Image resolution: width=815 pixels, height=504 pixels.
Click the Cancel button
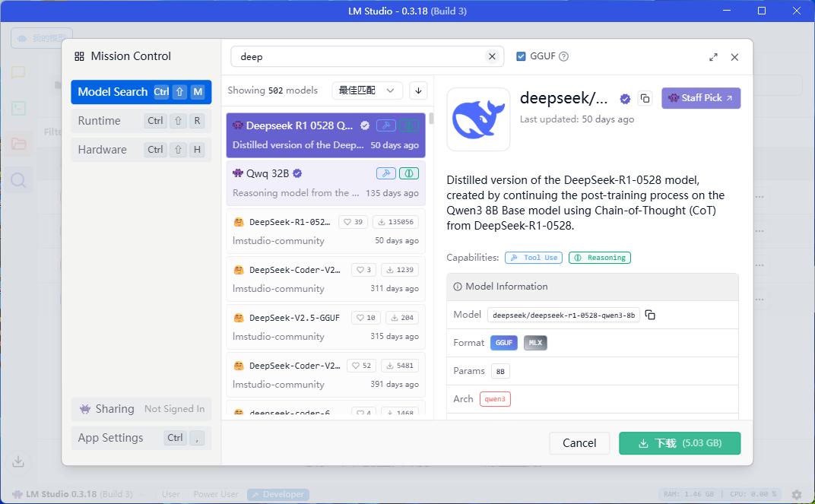(579, 443)
